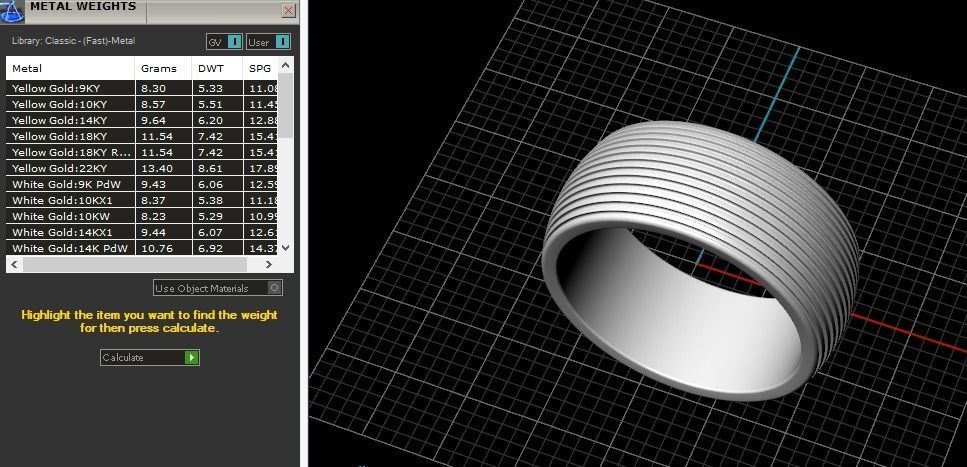
Task: Click the table's scroll up arrow
Action: tap(286, 65)
